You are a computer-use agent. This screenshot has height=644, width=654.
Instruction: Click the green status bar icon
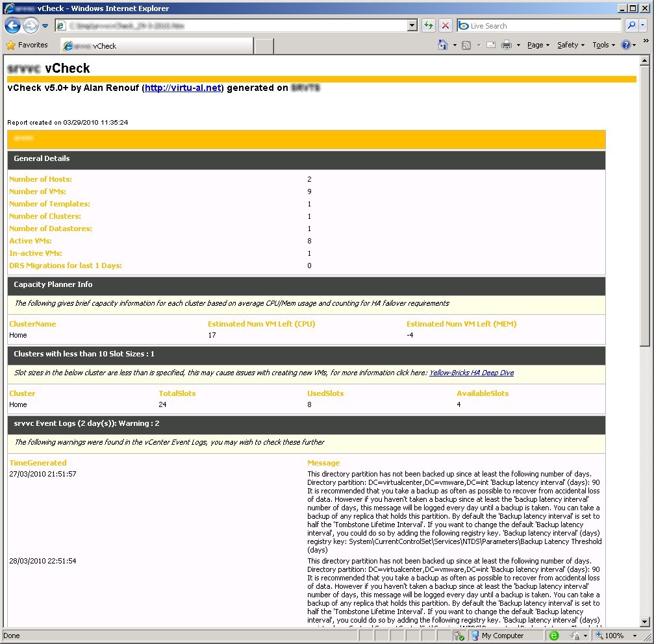coord(554,636)
